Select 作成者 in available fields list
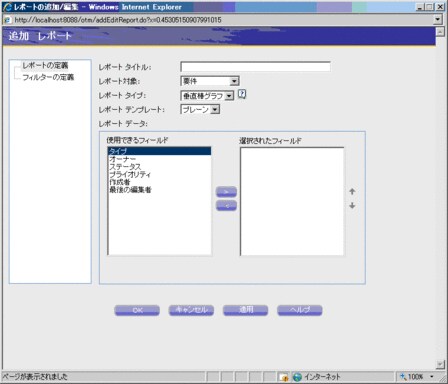Screen dimensions: 448x384 coord(160,182)
